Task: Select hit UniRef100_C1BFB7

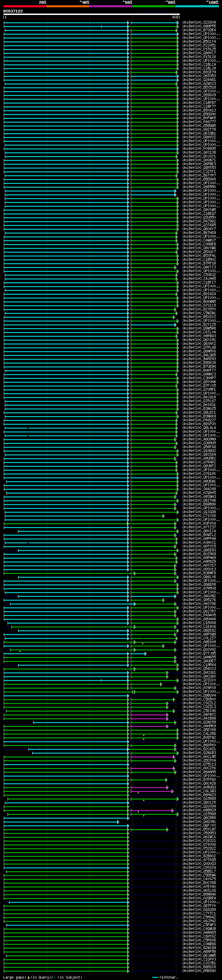Action: [199, 103]
